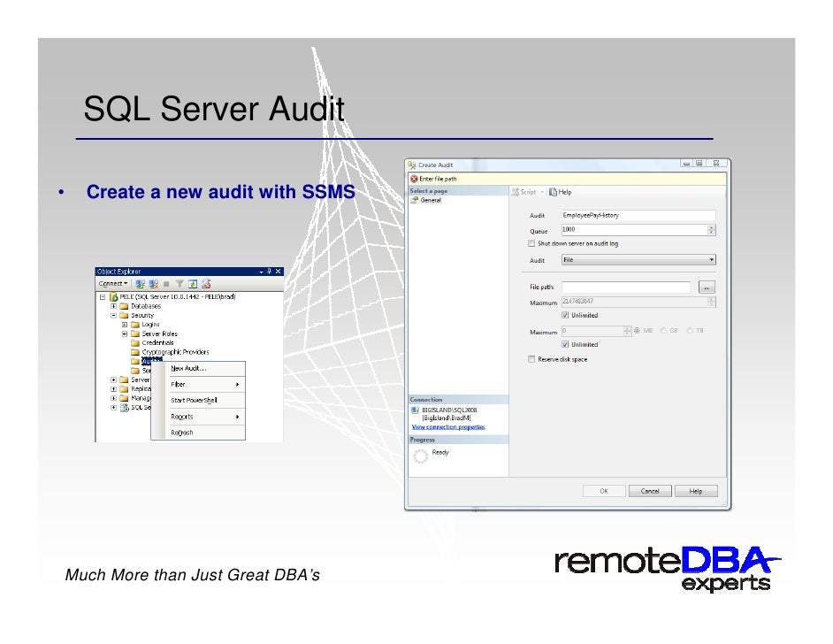Screen dimensions: 833x644
Task: Select Start PowerShell from context menu
Action: point(198,400)
